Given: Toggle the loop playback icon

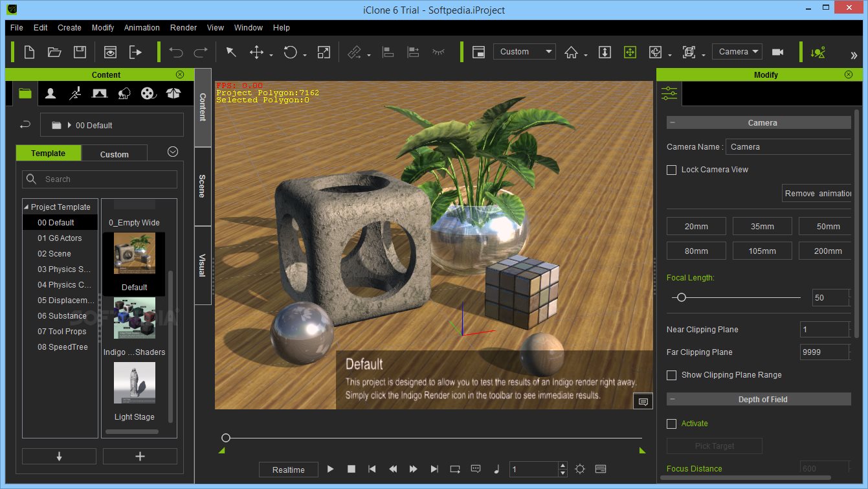Looking at the screenshot, I should 455,469.
